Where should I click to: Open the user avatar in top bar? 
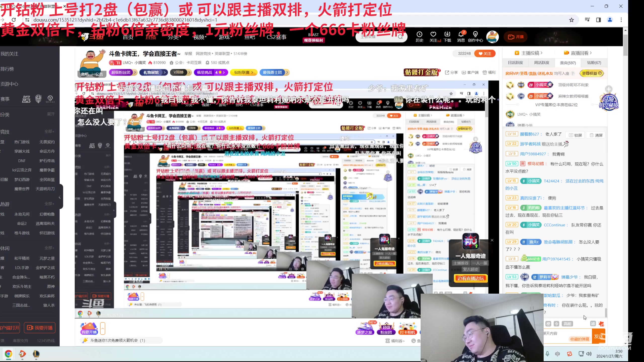pos(493,37)
